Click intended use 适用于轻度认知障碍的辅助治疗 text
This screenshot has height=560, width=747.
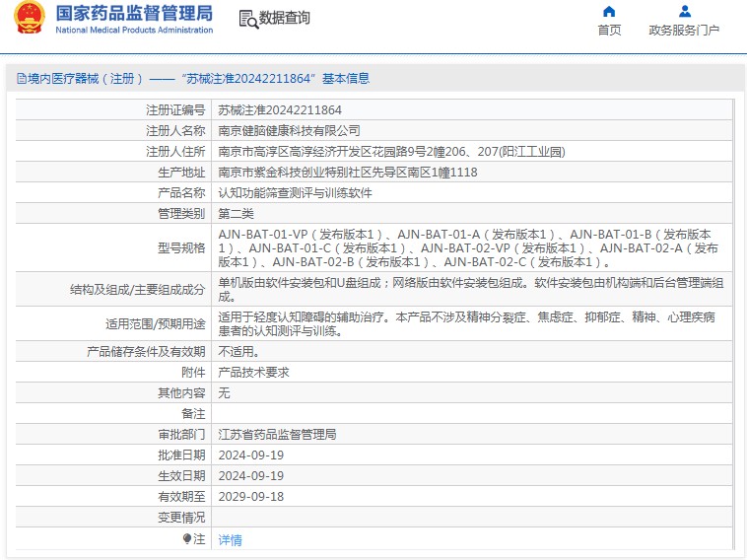click(x=466, y=323)
